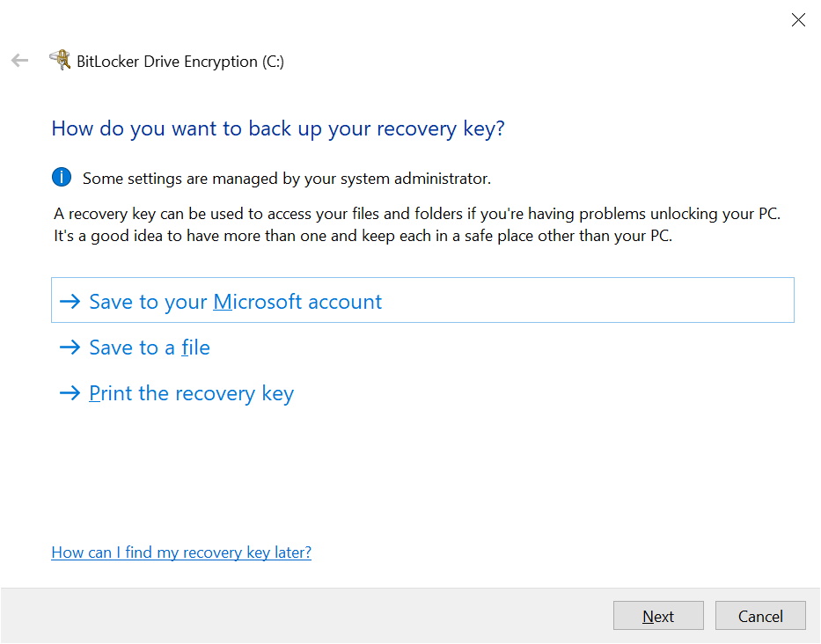Click arrow icon beside Save to a file
This screenshot has height=644, width=821.
(70, 348)
